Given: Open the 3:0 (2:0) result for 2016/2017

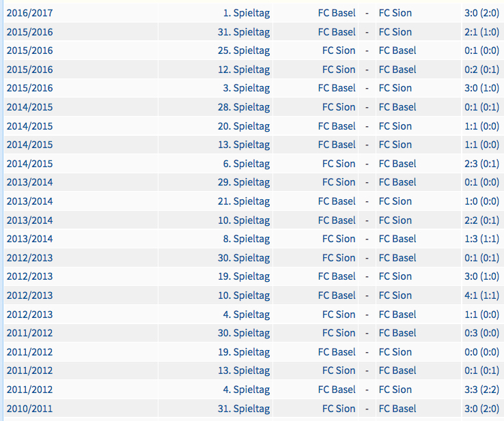Looking at the screenshot, I should pyautogui.click(x=481, y=13).
